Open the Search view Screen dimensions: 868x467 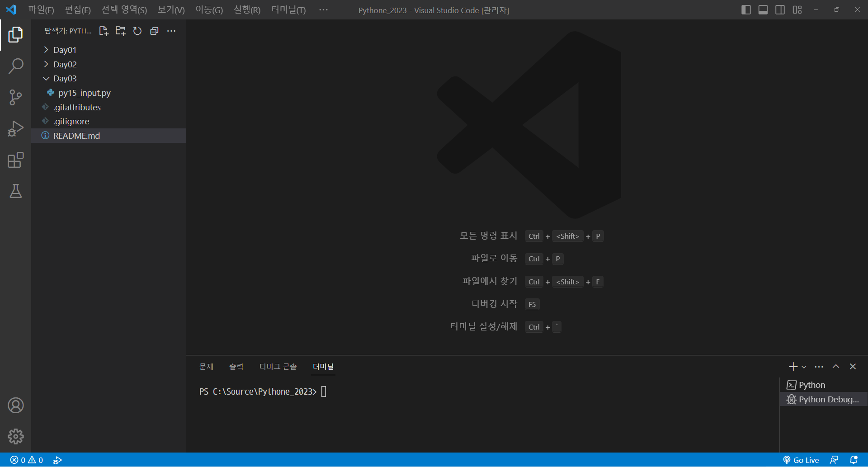[15, 66]
